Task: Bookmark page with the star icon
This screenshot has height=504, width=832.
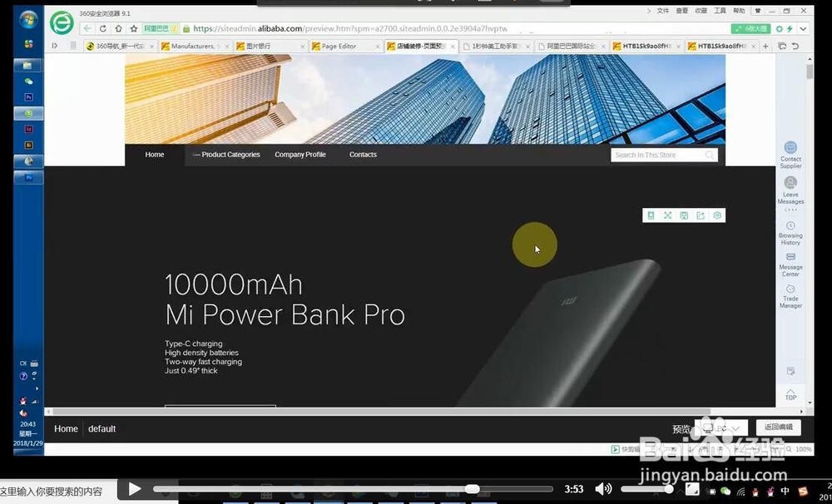Action: (x=134, y=28)
